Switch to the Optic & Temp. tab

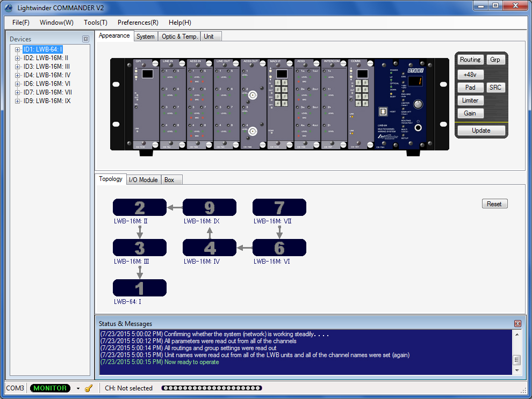point(179,37)
